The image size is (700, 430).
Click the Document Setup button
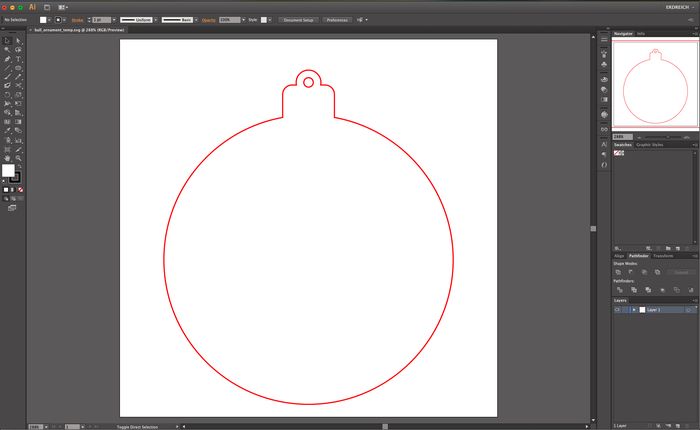click(297, 19)
